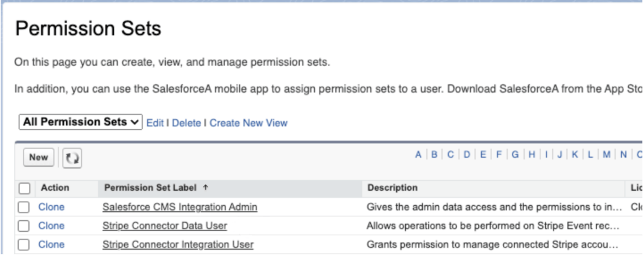Viewport: 644px width, 257px height.
Task: Open Stripe Connector Data User permission set
Action: 166,226
